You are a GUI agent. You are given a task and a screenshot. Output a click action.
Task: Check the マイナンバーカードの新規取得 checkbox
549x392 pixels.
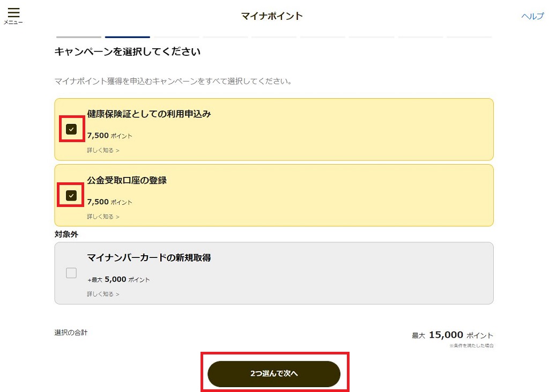click(x=71, y=273)
